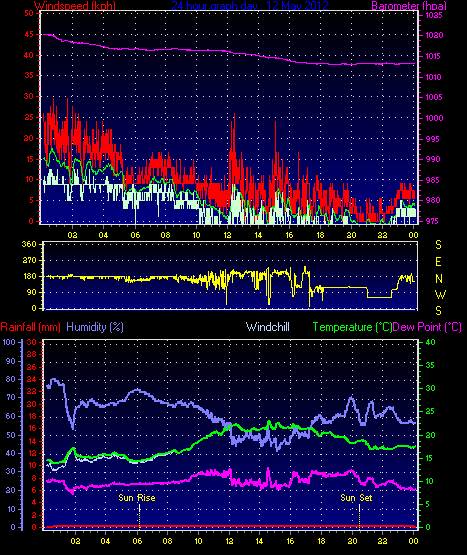Screen dimensions: 467x555
Task: Click the Windspeed (kph) axis title
Action: coord(75,5)
